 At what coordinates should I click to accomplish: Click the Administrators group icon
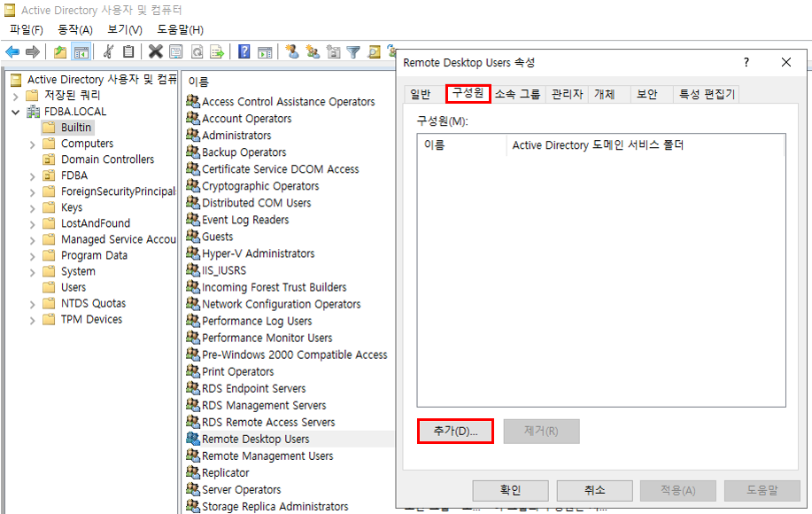pyautogui.click(x=193, y=135)
